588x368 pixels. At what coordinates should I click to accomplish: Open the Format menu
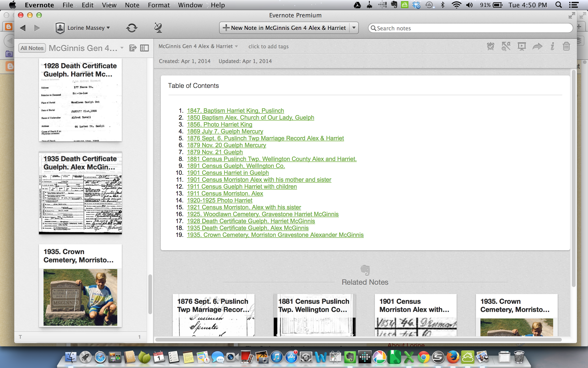158,5
